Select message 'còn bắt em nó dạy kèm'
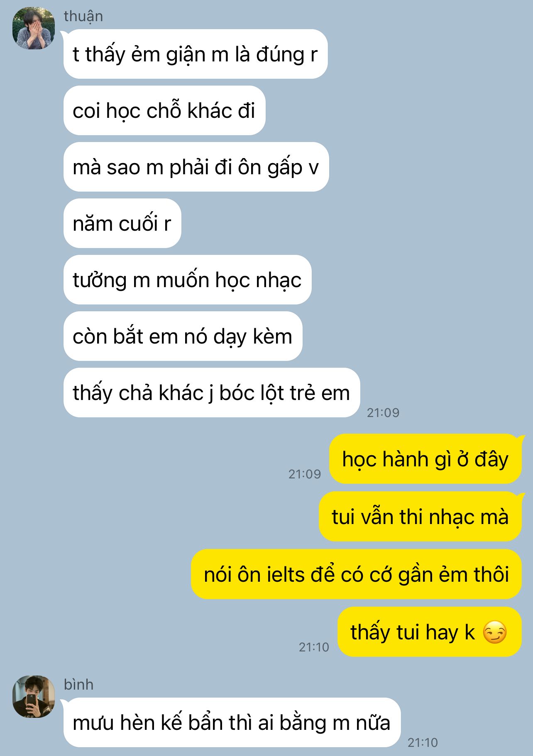 click(183, 336)
